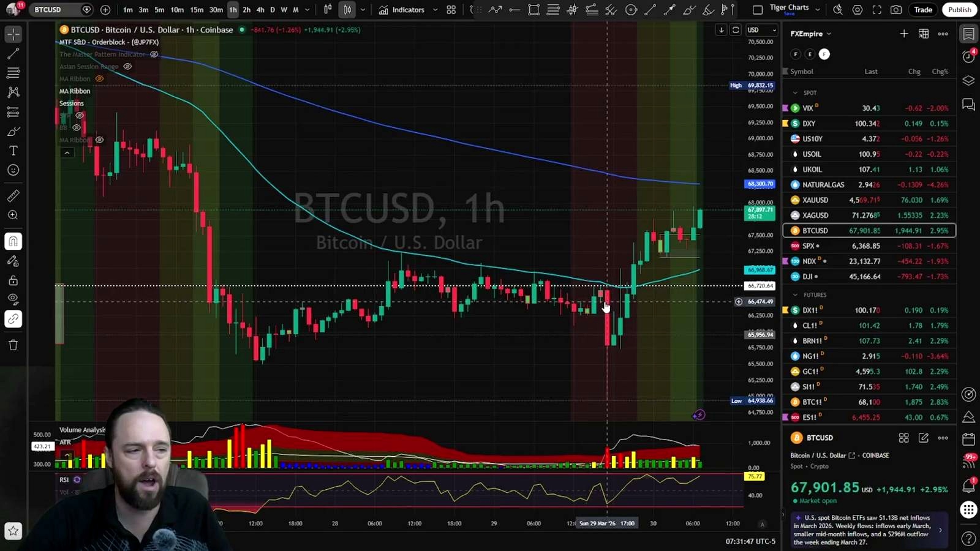Open chart settings hexagon icon

(858, 10)
